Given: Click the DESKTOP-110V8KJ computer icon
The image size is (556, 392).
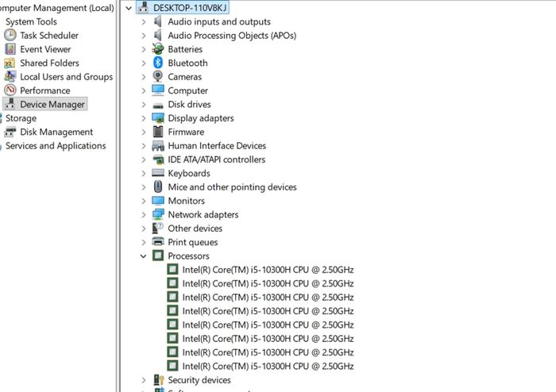Looking at the screenshot, I should (143, 7).
